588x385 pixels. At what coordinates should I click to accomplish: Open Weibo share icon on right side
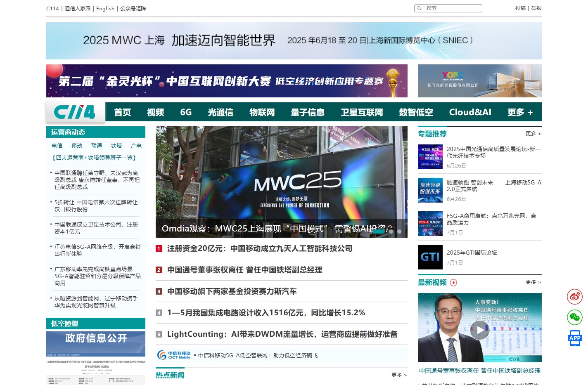pyautogui.click(x=574, y=296)
